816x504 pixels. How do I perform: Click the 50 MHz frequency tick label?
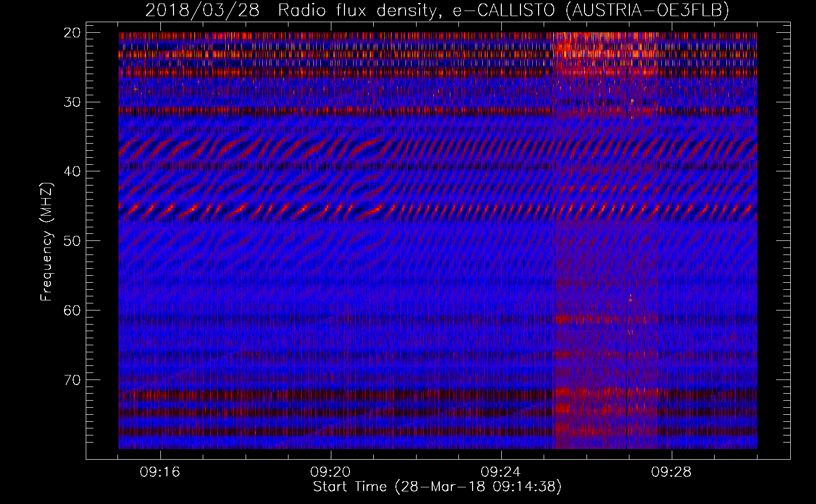[72, 241]
